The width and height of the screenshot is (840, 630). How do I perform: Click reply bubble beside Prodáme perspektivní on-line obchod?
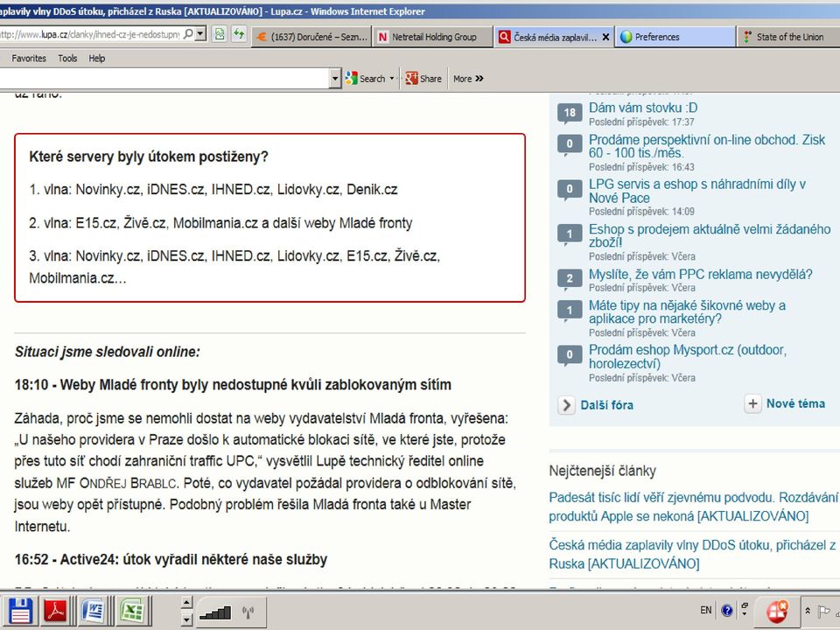[x=570, y=144]
